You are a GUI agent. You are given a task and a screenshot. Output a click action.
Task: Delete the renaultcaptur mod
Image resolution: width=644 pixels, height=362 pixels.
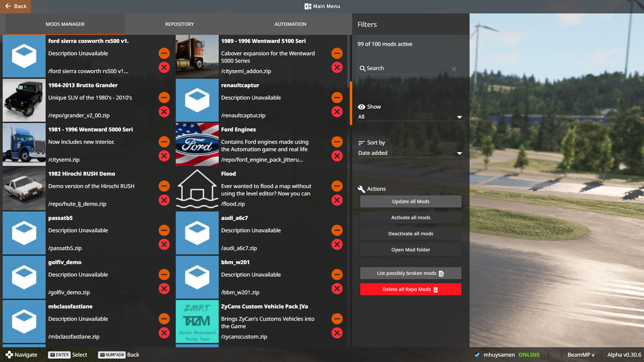(337, 112)
